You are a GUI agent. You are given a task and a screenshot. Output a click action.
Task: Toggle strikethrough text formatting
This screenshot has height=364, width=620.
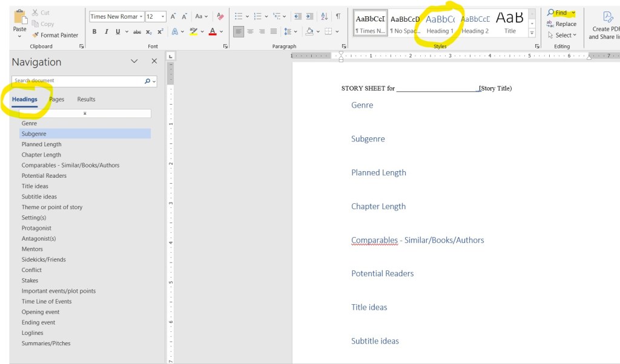(137, 31)
